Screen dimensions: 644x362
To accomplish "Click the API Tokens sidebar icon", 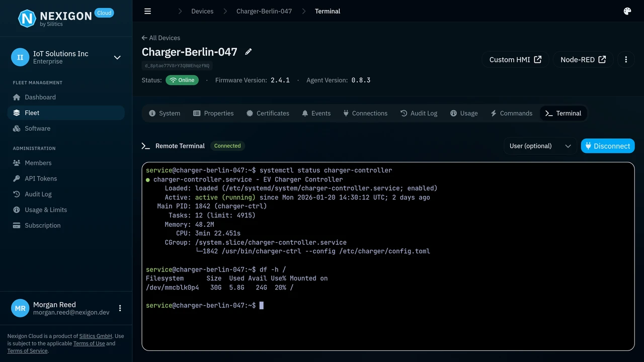I will point(17,178).
